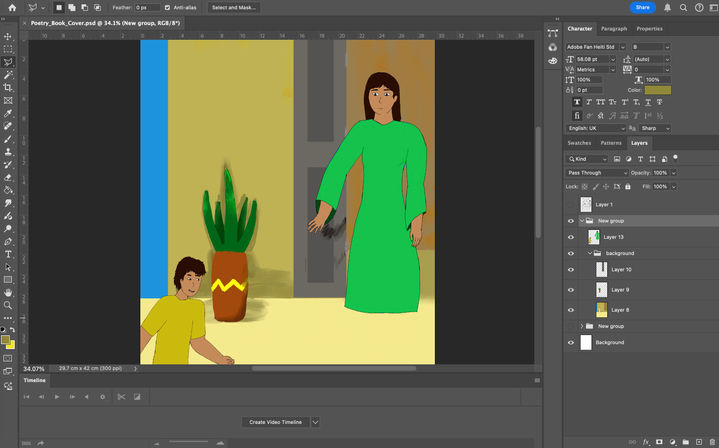Image resolution: width=719 pixels, height=448 pixels.
Task: Select the Rectangle shape tool
Action: tap(8, 280)
